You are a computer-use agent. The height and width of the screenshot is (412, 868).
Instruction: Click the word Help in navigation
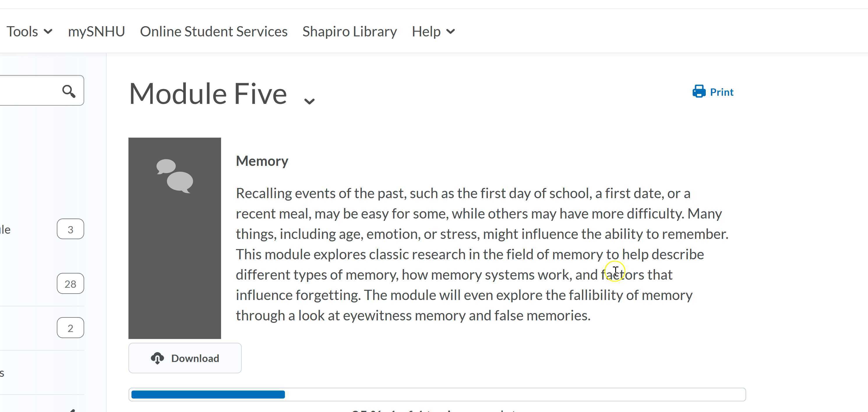426,32
